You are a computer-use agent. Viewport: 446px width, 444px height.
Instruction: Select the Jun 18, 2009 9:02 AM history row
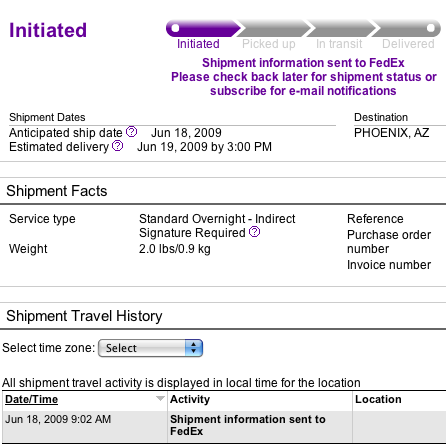click(x=223, y=426)
